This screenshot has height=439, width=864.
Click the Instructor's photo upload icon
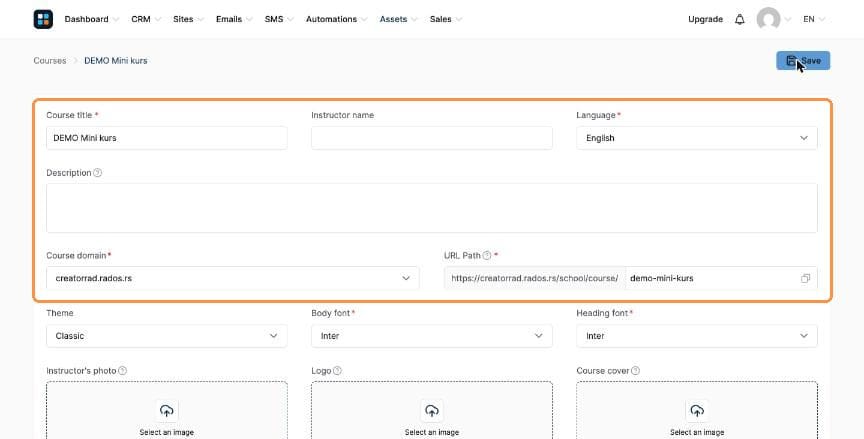click(x=166, y=411)
